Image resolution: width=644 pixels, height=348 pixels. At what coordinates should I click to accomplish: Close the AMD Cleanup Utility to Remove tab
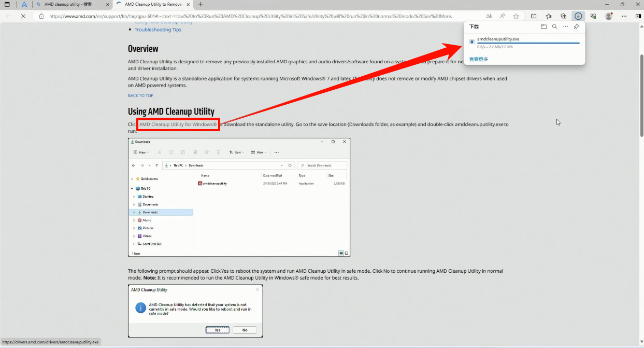point(189,4)
